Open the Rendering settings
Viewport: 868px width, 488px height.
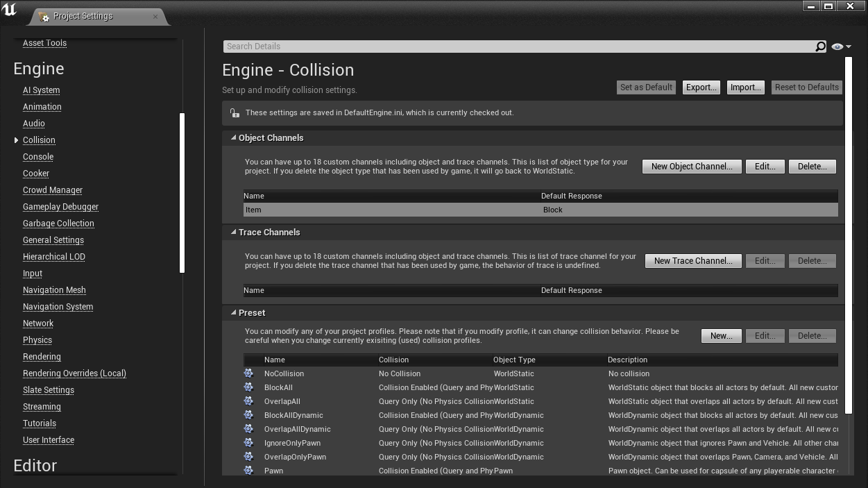click(42, 357)
